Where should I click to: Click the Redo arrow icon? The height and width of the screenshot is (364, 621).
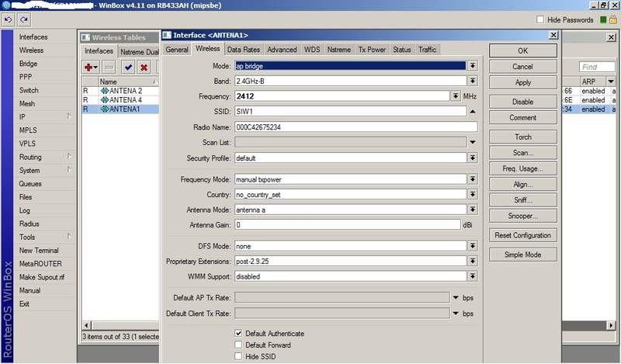24,19
